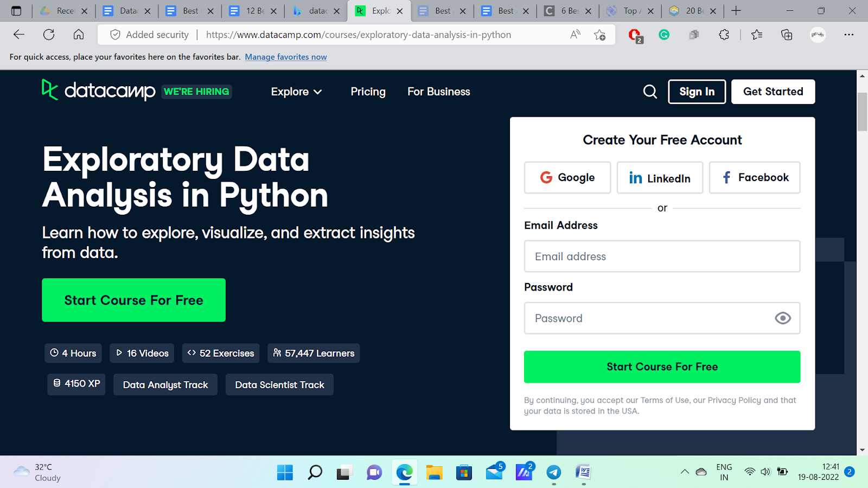
Task: Click the WE'RE HIRING badge
Action: (x=196, y=92)
